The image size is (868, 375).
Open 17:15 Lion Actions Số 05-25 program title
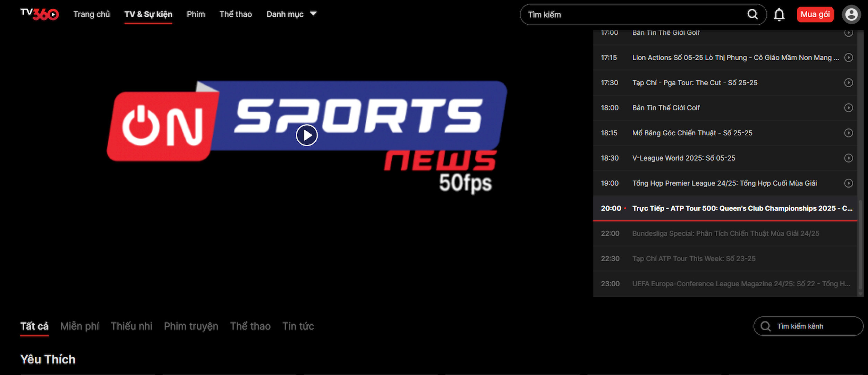(x=735, y=58)
